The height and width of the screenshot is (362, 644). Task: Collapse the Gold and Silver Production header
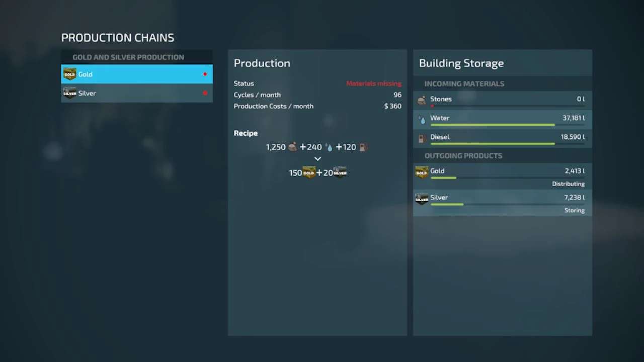[x=128, y=57]
